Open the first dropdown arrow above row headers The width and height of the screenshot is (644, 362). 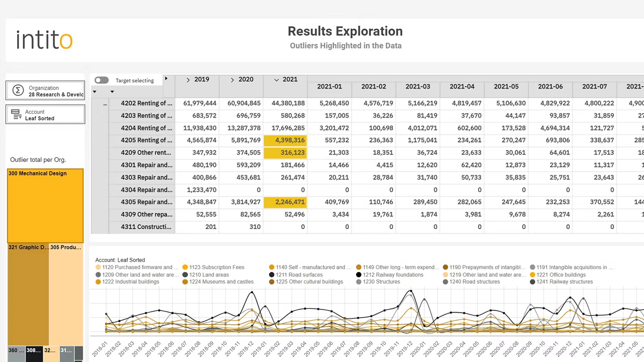pyautogui.click(x=95, y=92)
